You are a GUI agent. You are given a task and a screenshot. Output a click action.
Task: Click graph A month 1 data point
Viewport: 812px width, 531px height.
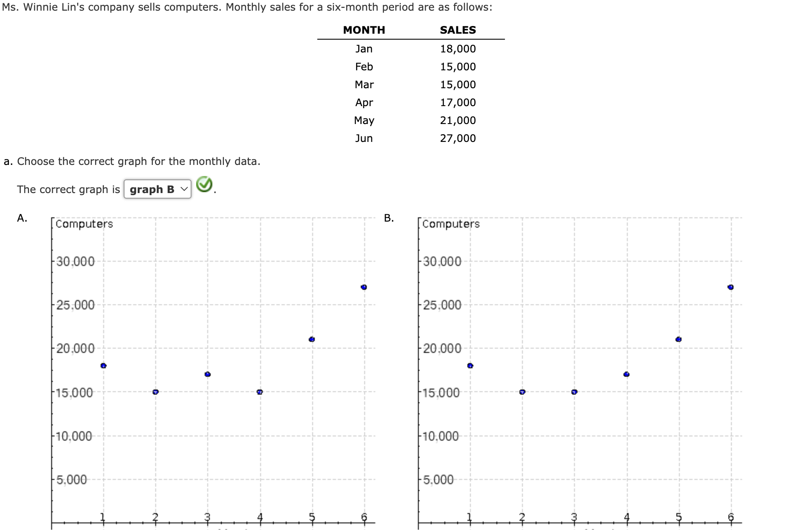[x=103, y=366]
